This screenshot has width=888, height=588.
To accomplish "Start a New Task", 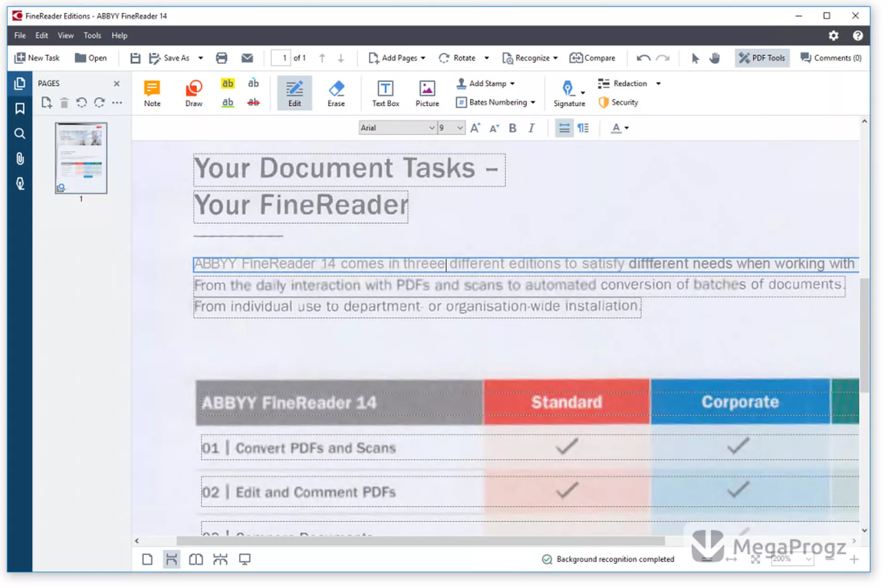I will tap(37, 58).
